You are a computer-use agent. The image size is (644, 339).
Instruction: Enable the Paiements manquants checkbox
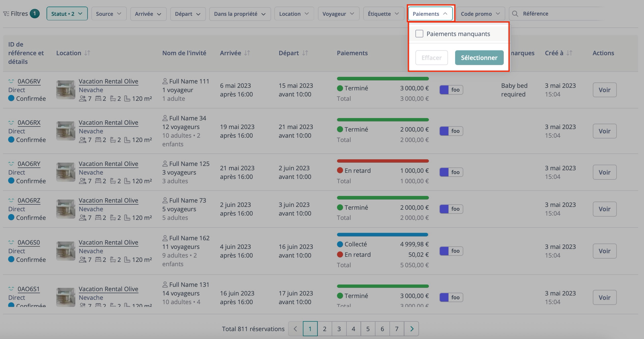point(419,33)
